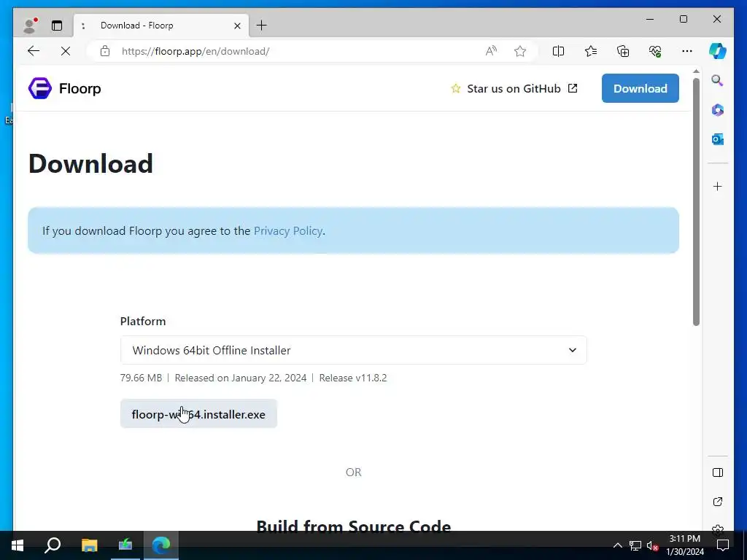Open Browser essentials heart icon
747x560 pixels.
(655, 51)
